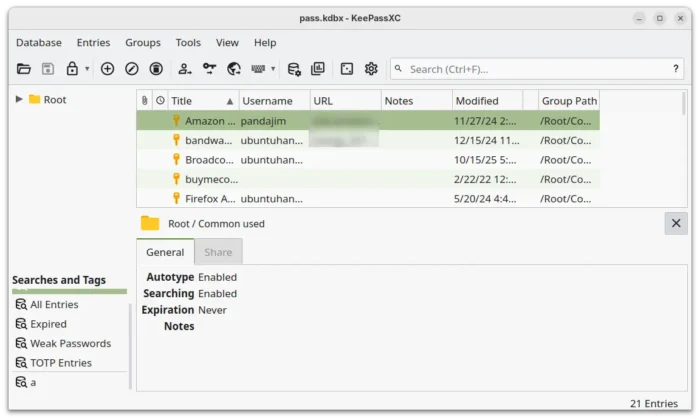
Task: Open the Auto-Type dropdown arrow
Action: point(273,69)
